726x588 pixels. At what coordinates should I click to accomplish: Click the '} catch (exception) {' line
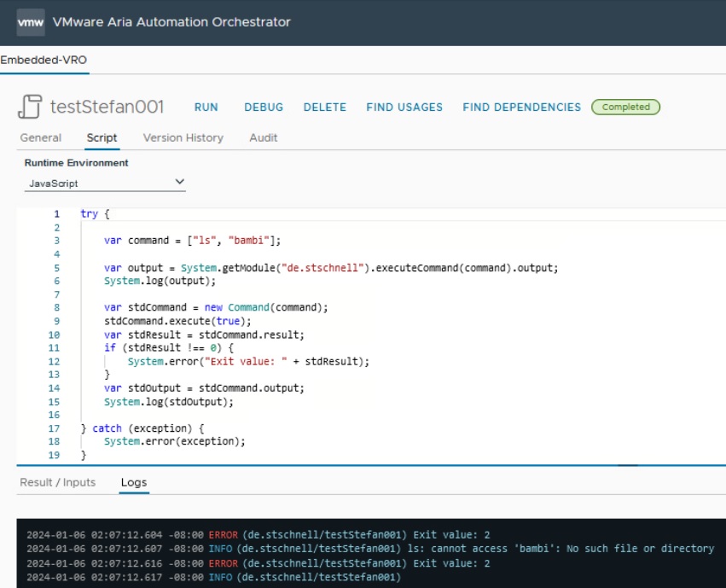click(x=142, y=428)
